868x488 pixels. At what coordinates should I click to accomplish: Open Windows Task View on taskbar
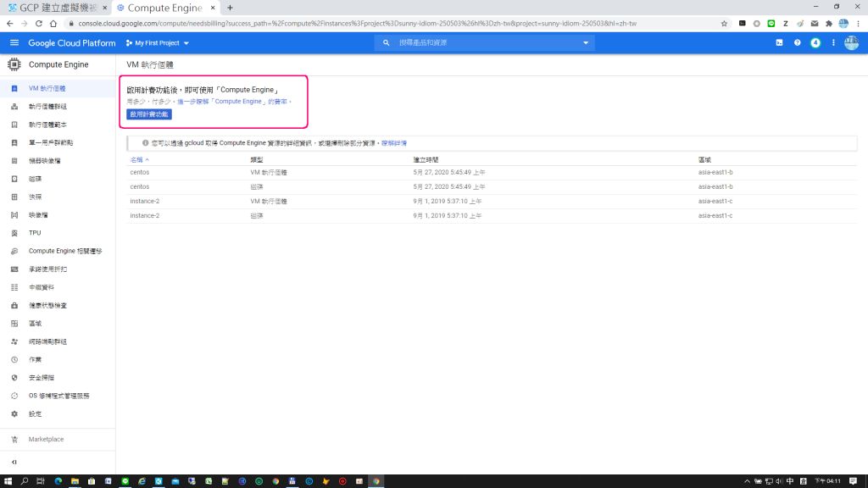point(41,481)
